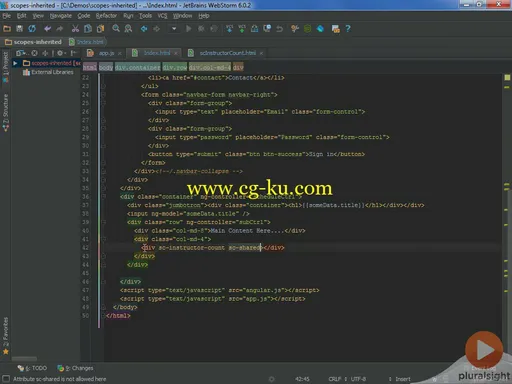Expand the scopes-inherited project tree node

coord(15,63)
